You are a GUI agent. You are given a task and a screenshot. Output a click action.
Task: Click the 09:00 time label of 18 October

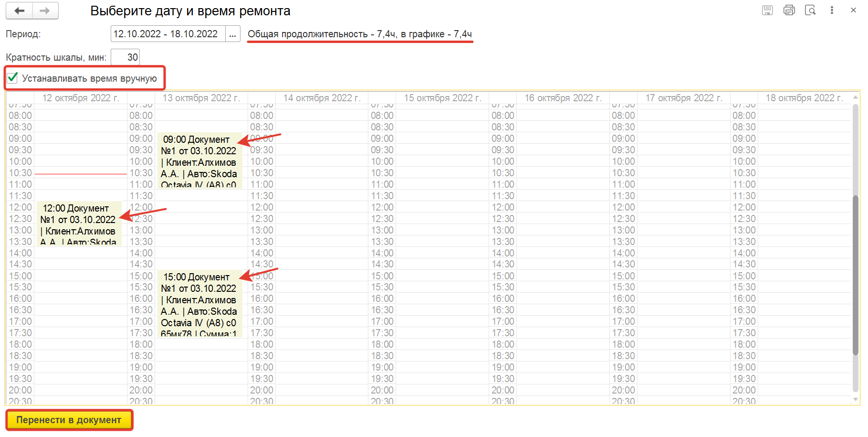coord(744,139)
